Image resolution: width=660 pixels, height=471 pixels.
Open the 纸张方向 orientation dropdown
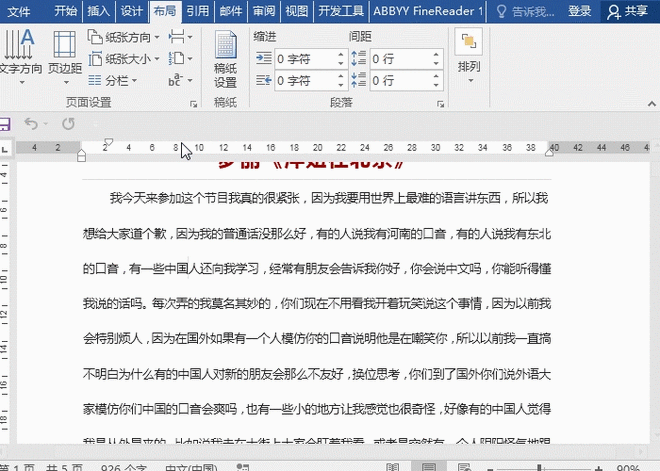(124, 37)
